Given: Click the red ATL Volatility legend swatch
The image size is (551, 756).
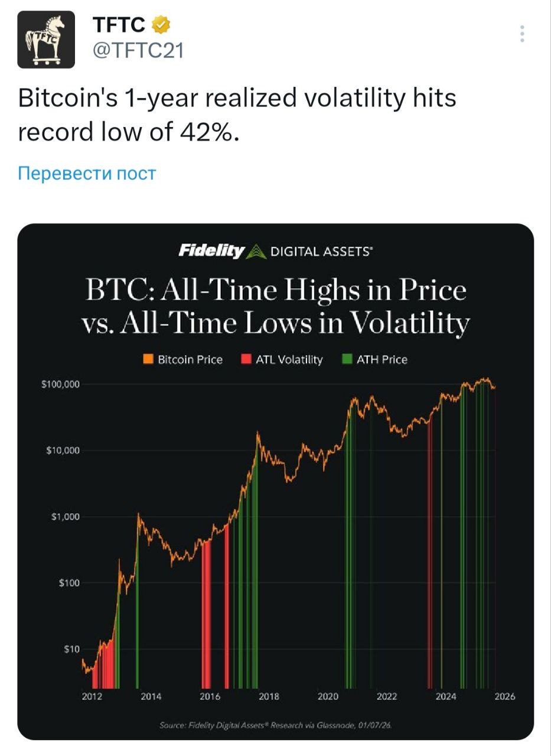Looking at the screenshot, I should 246,359.
